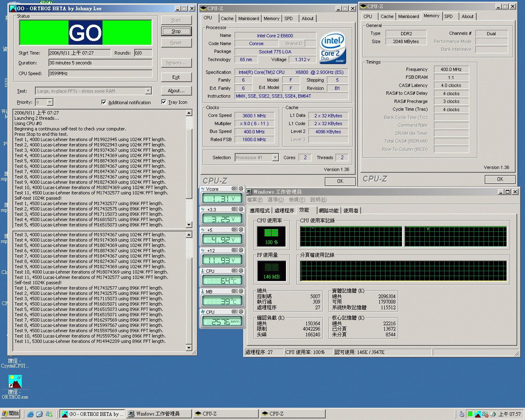The image size is (525, 420).
Task: Switch to CPU tab in right CPU-Z
Action: [x=368, y=16]
